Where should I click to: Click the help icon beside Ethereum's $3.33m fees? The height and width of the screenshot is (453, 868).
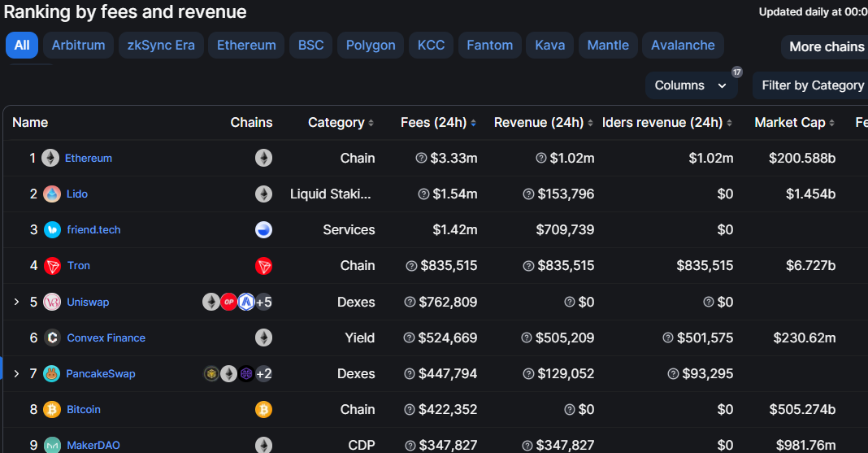[x=421, y=158]
